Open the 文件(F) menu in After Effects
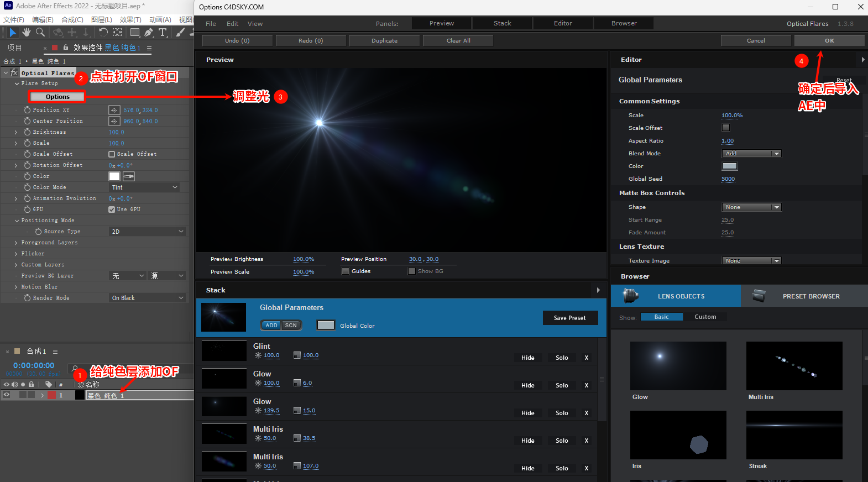This screenshot has width=868, height=482. [x=14, y=19]
